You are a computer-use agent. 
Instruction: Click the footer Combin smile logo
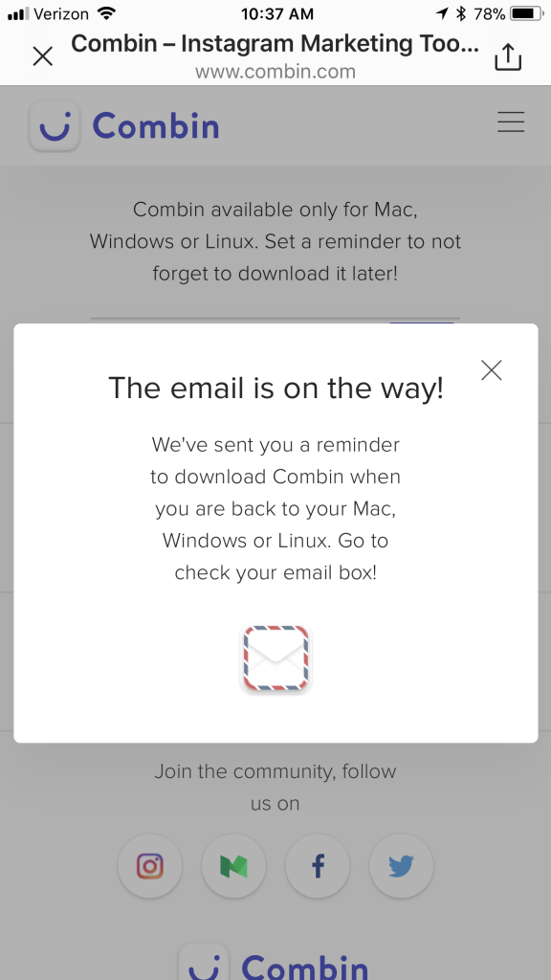pyautogui.click(x=204, y=963)
